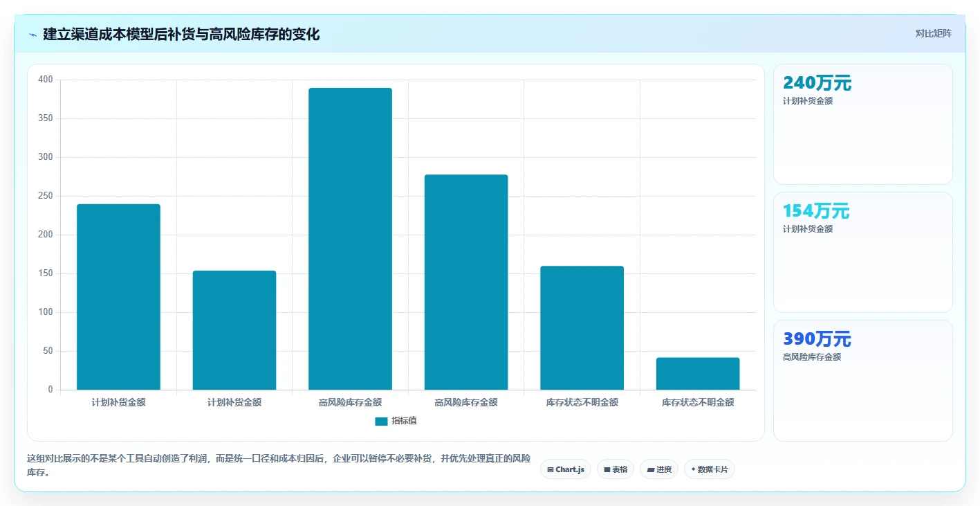Toggle the 指标值 legend color swatch
The image size is (980, 506).
[x=381, y=421]
